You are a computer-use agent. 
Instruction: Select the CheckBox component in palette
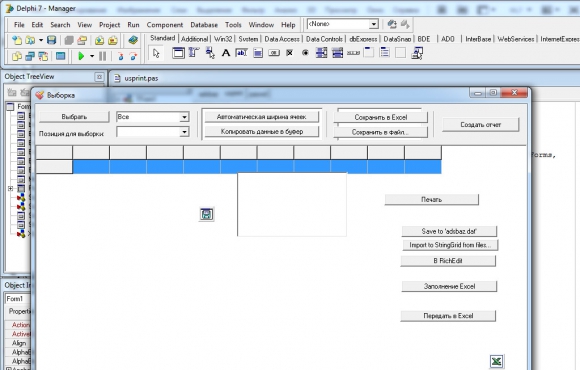(290, 53)
